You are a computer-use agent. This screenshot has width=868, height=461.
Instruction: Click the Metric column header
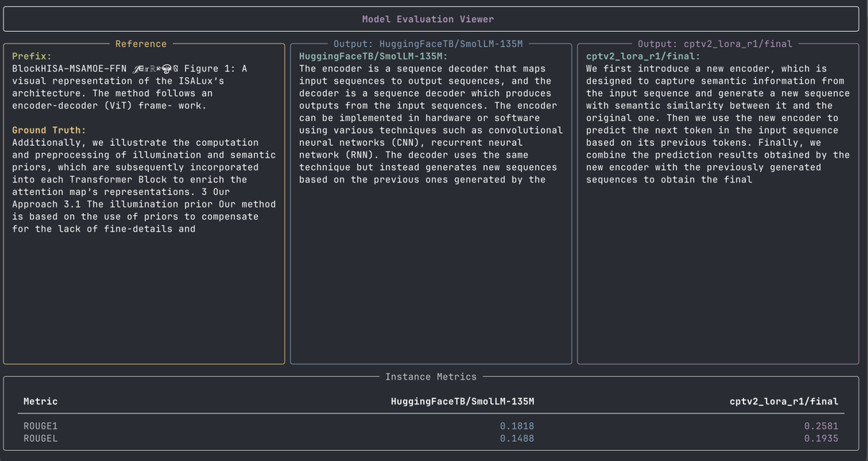pos(41,401)
